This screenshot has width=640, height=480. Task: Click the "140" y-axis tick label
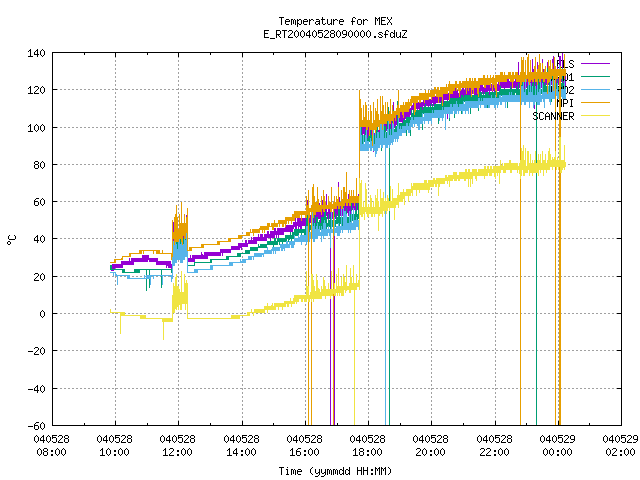click(x=36, y=53)
